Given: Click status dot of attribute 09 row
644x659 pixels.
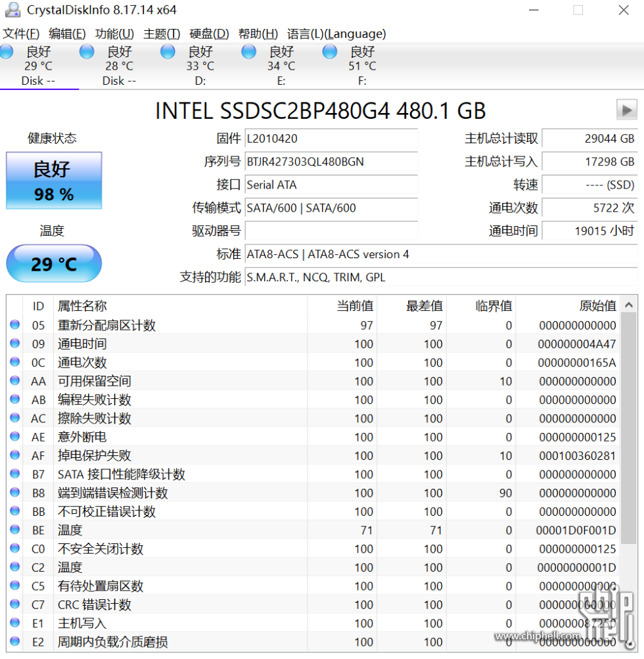Looking at the screenshot, I should tap(14, 344).
